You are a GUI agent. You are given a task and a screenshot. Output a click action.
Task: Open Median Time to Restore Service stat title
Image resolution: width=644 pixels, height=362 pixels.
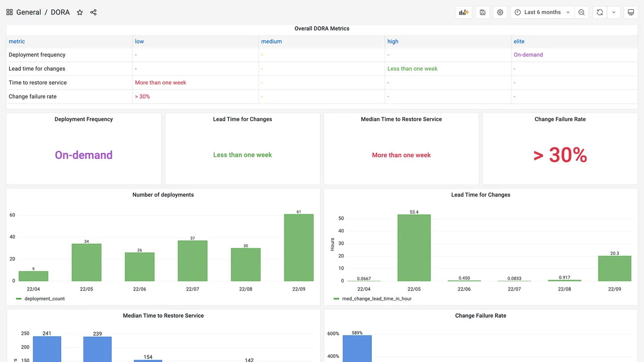point(401,119)
